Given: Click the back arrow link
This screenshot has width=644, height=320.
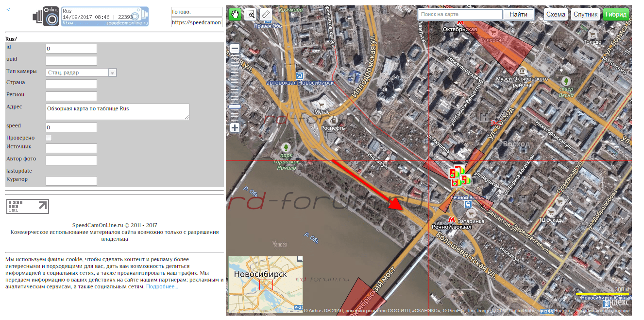Looking at the screenshot, I should point(10,10).
